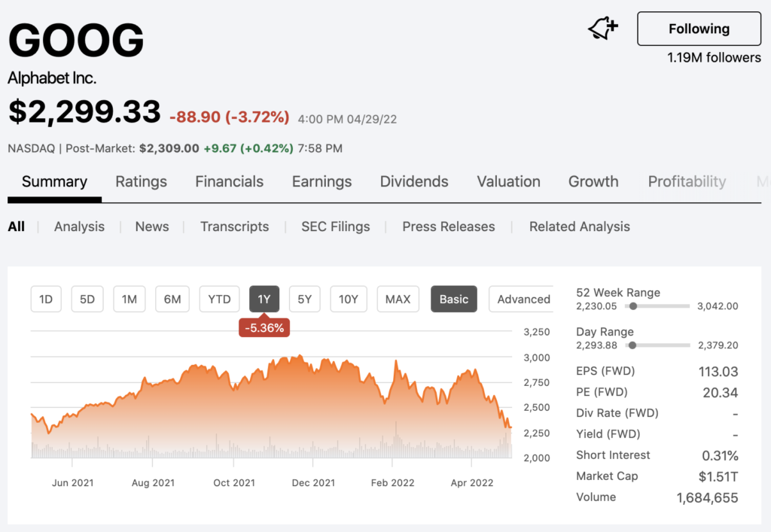The width and height of the screenshot is (771, 532).
Task: Click the Aug 2021 axis label
Action: pos(153,483)
